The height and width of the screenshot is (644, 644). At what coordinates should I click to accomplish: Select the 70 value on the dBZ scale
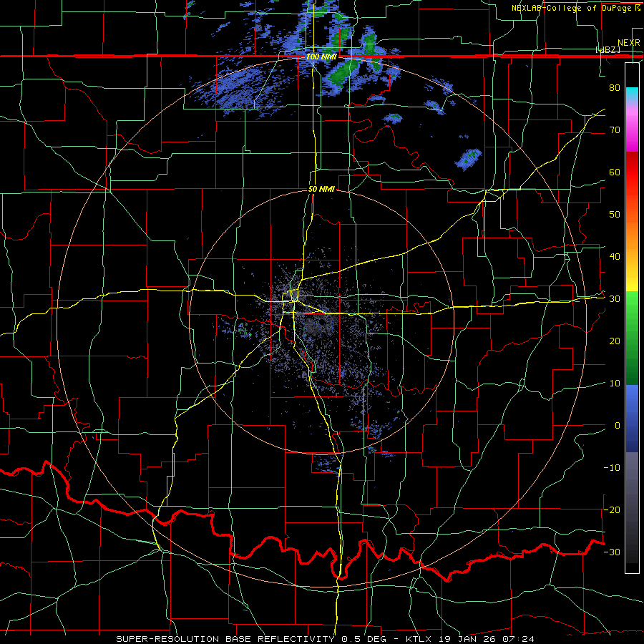click(615, 130)
